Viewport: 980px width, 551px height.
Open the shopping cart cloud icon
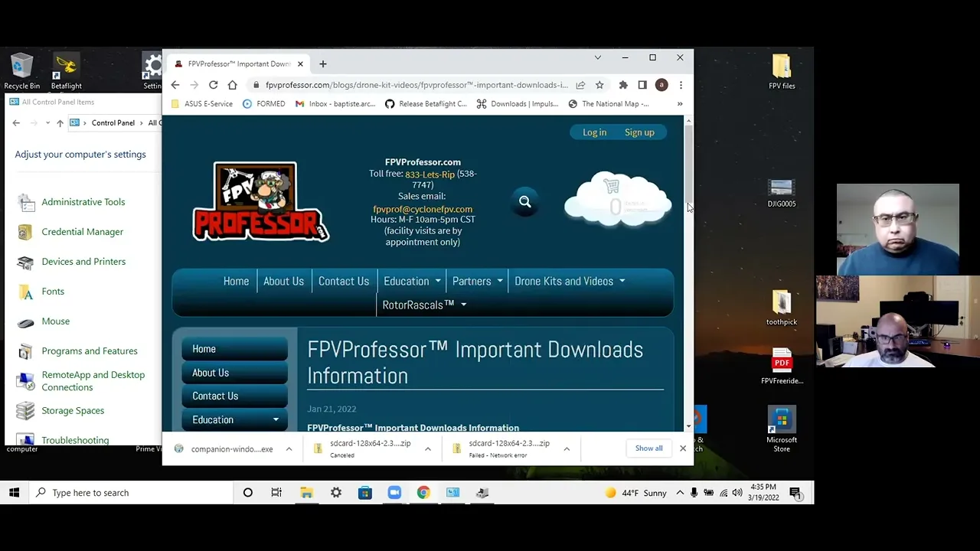point(618,201)
